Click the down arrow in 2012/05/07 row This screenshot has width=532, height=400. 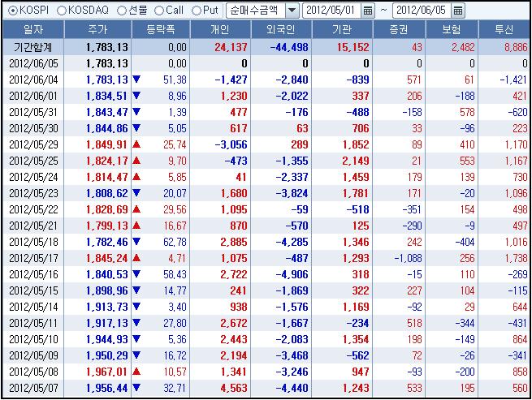136,388
